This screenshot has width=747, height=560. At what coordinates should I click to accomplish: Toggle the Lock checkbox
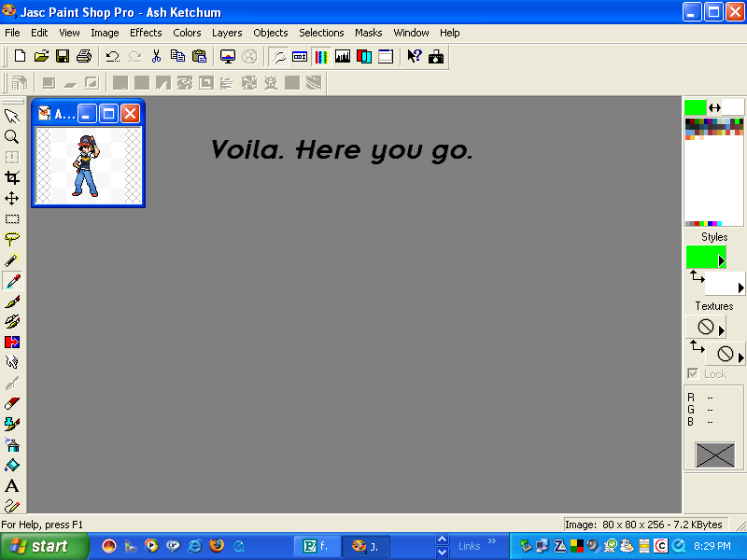tap(693, 374)
